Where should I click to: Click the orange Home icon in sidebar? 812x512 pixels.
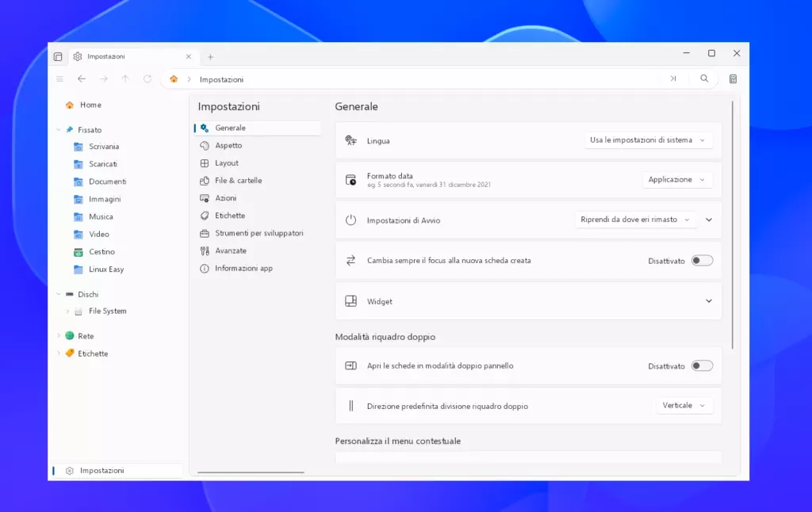(70, 105)
